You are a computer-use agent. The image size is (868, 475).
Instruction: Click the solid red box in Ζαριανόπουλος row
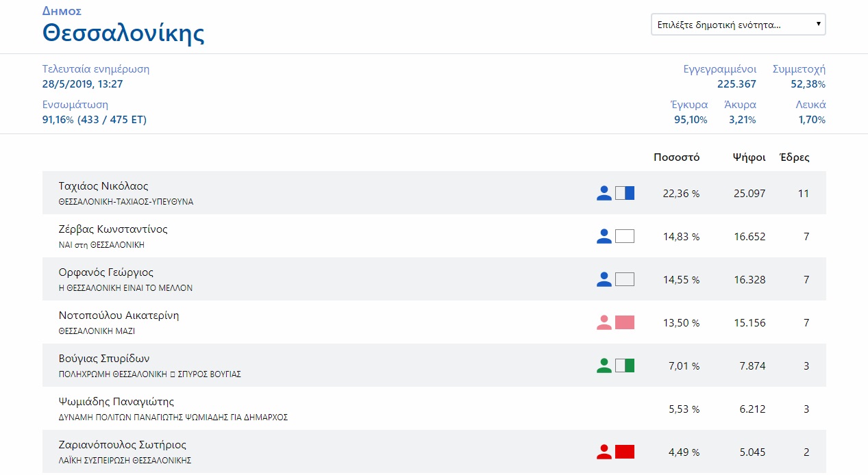click(625, 452)
